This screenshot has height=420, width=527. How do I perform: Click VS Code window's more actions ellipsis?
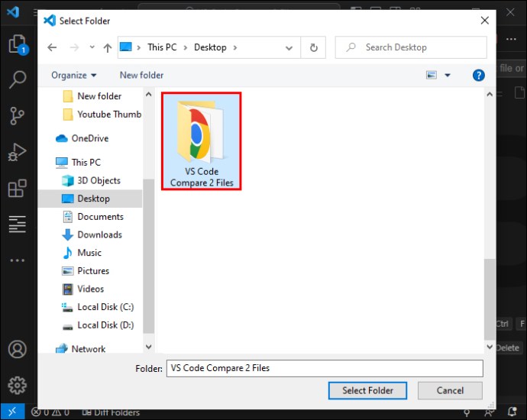point(511,39)
